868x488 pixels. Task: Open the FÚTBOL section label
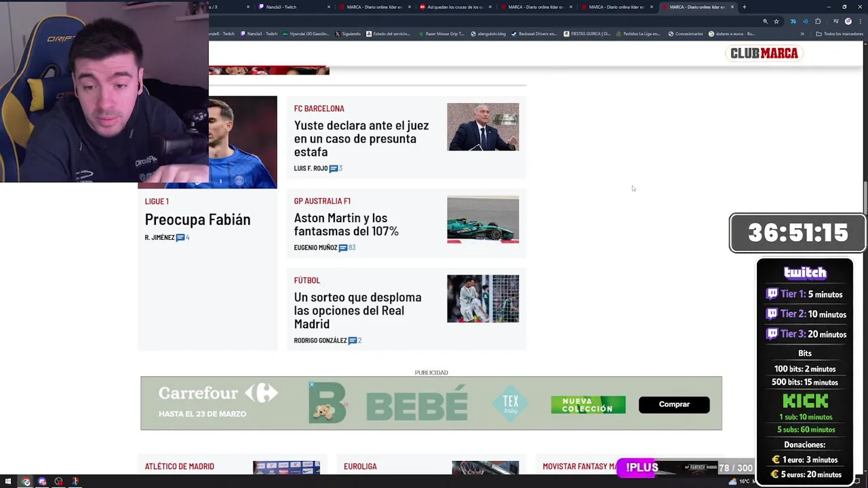(307, 280)
